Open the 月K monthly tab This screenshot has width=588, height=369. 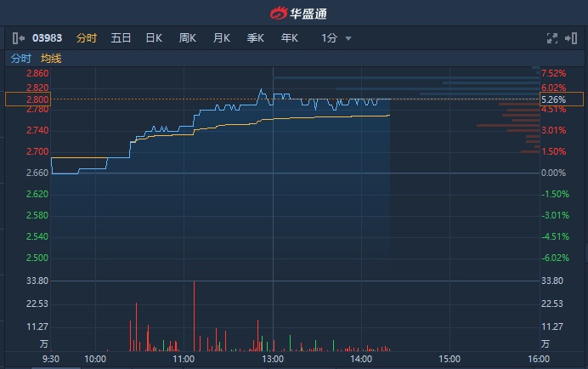[x=222, y=38]
